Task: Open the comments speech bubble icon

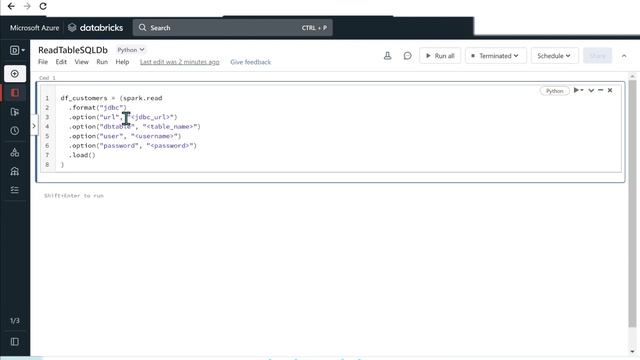Action: point(407,56)
